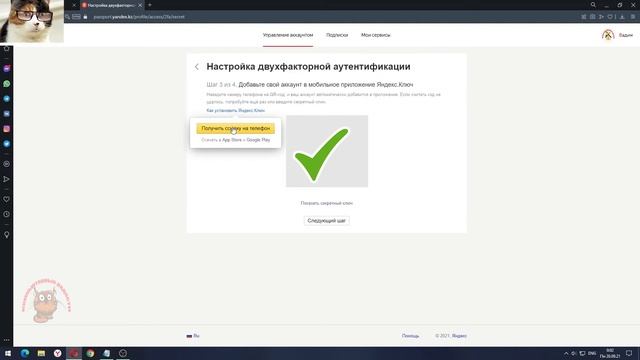Open the App Store link

(x=232, y=140)
